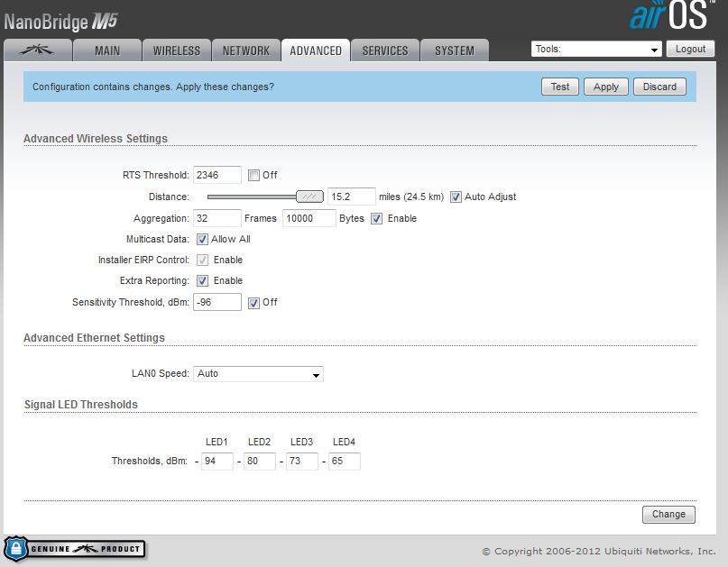This screenshot has width=728, height=567.
Task: Toggle Multicast Data Allow All checkbox
Action: point(202,240)
